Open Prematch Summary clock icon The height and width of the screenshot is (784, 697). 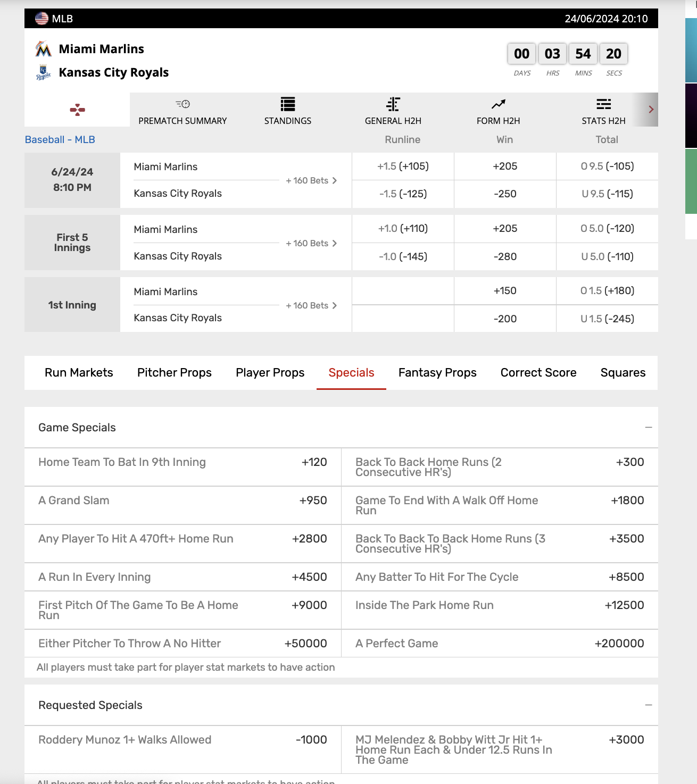click(182, 104)
